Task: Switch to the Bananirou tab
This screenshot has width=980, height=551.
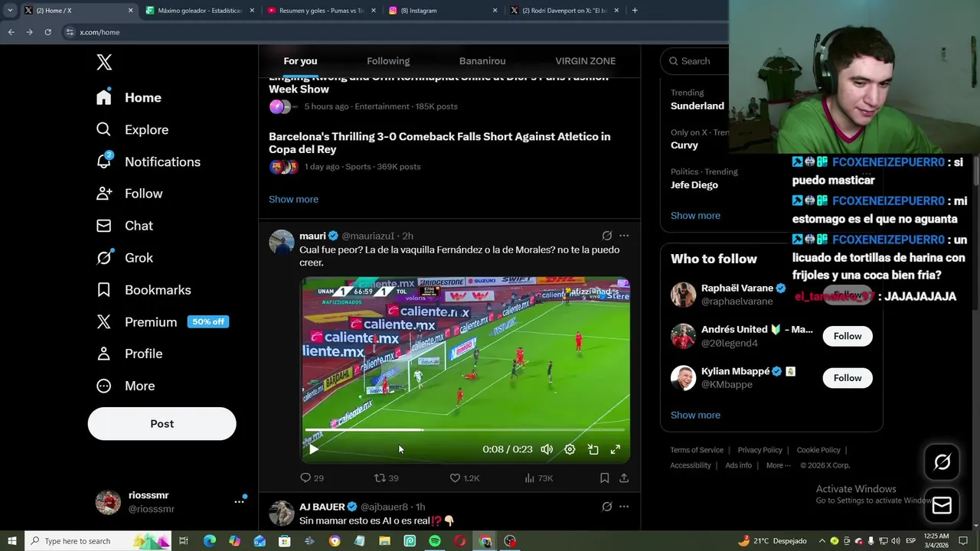Action: pos(482,61)
